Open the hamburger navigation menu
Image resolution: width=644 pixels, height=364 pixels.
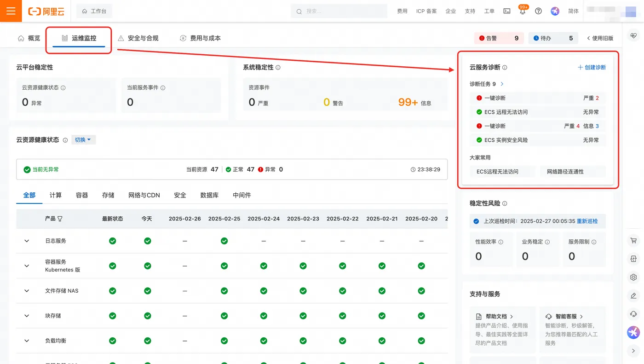[11, 11]
